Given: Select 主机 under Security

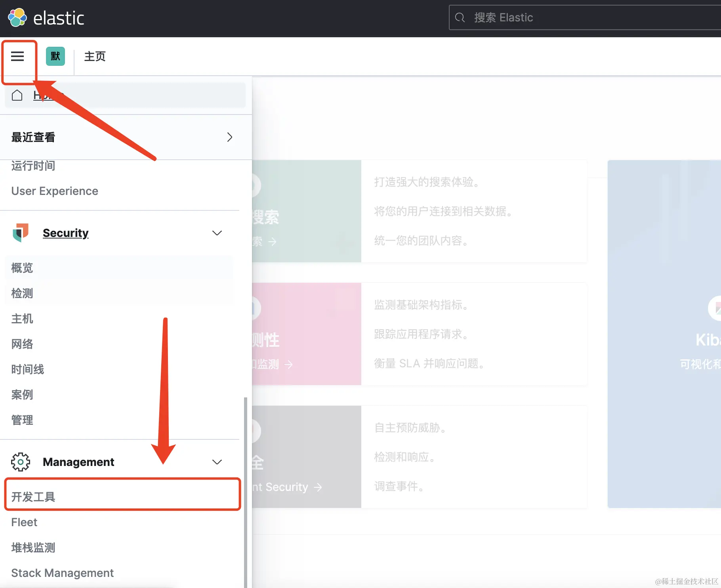Looking at the screenshot, I should 22,319.
